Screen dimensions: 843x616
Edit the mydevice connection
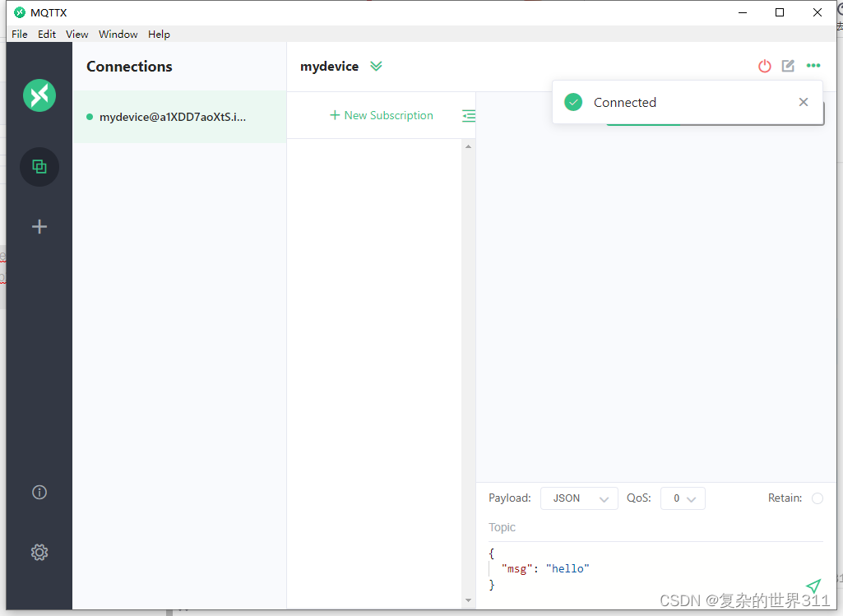pyautogui.click(x=788, y=66)
